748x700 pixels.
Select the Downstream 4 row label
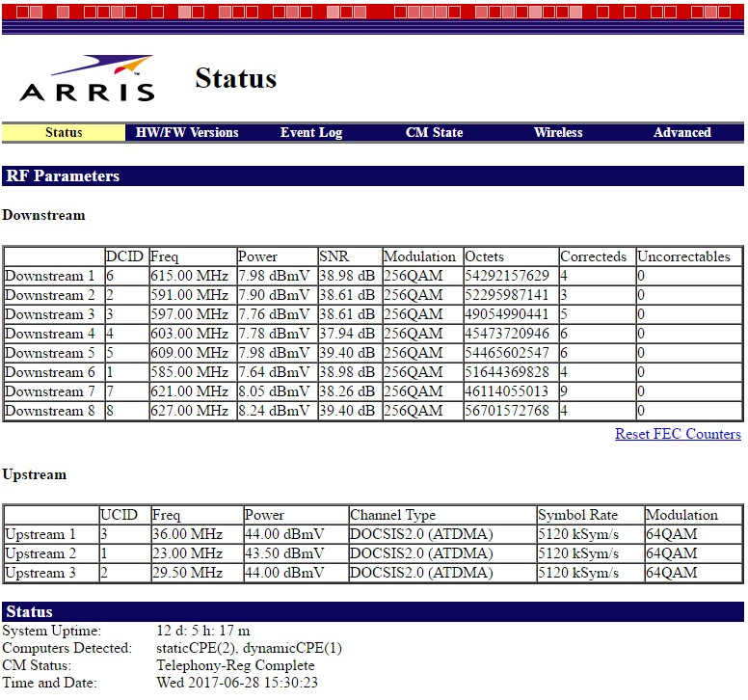(x=49, y=334)
